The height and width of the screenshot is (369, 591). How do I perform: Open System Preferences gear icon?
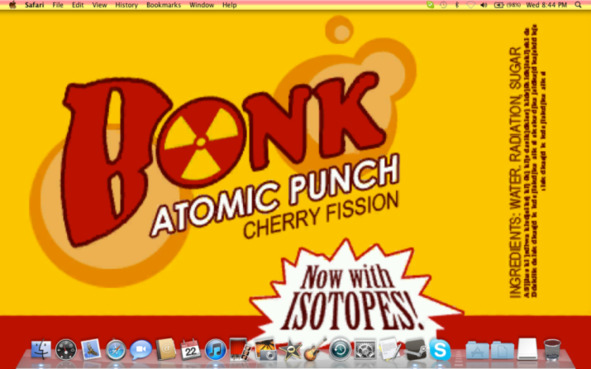pyautogui.click(x=365, y=349)
